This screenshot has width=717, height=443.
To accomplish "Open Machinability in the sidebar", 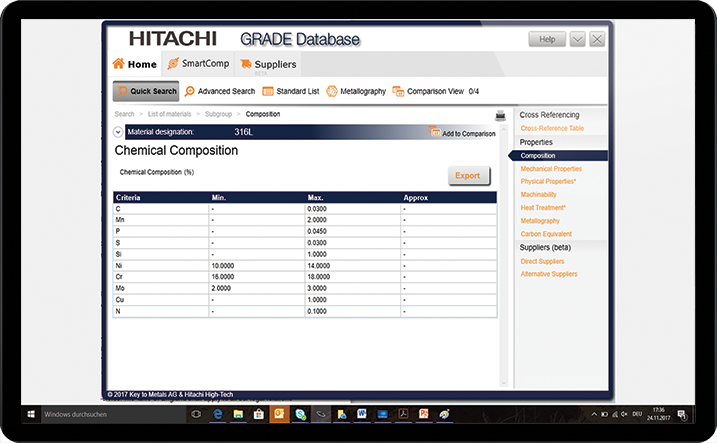I will 538,194.
